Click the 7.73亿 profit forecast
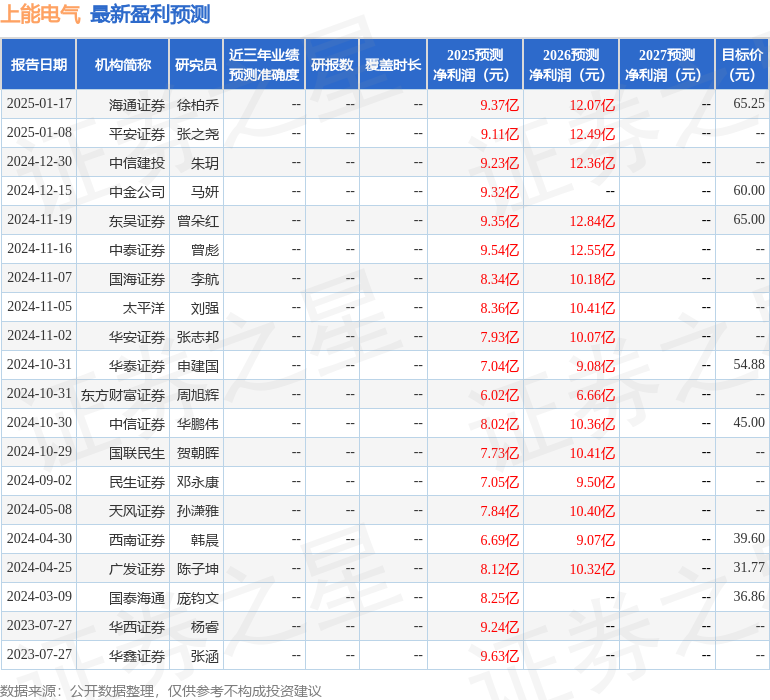770x700 pixels. click(499, 453)
